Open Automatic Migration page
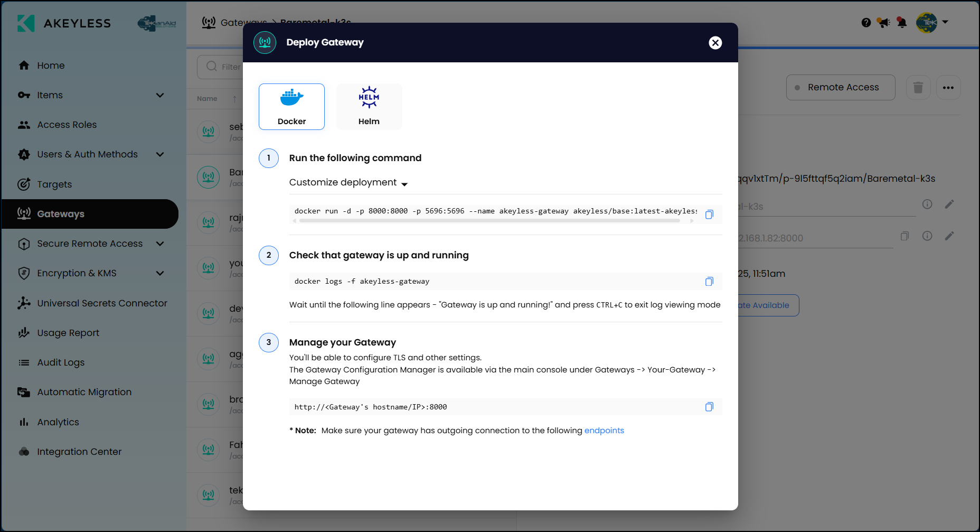The width and height of the screenshot is (980, 532). pyautogui.click(x=84, y=392)
